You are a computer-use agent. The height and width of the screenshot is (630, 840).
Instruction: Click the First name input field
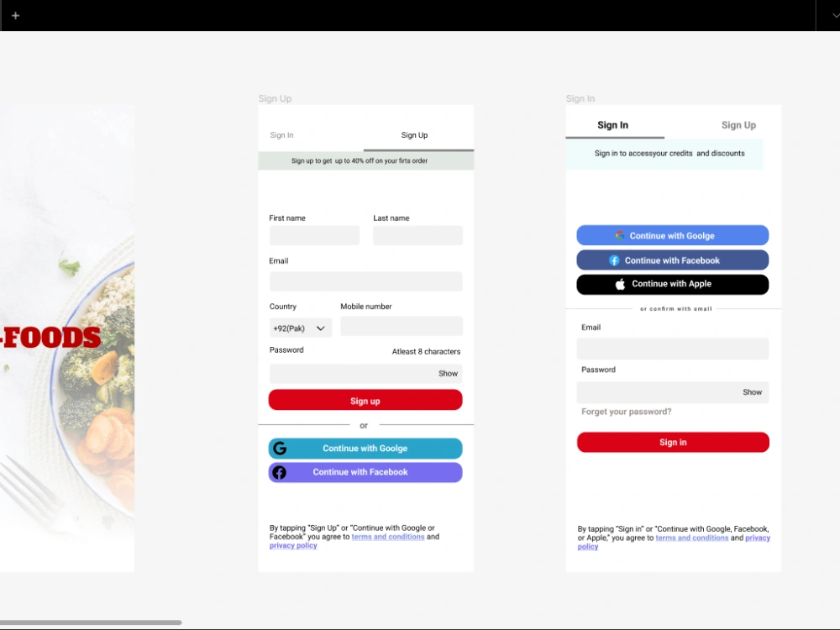(314, 235)
